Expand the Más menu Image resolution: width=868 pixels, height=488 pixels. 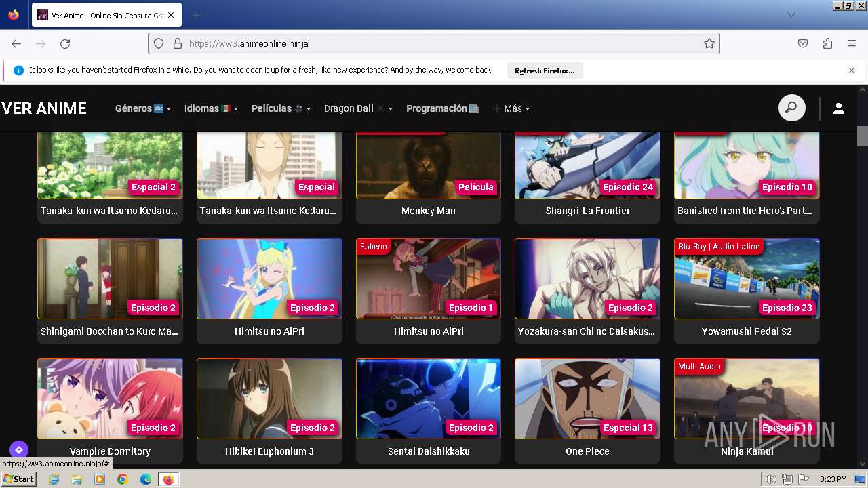click(511, 108)
